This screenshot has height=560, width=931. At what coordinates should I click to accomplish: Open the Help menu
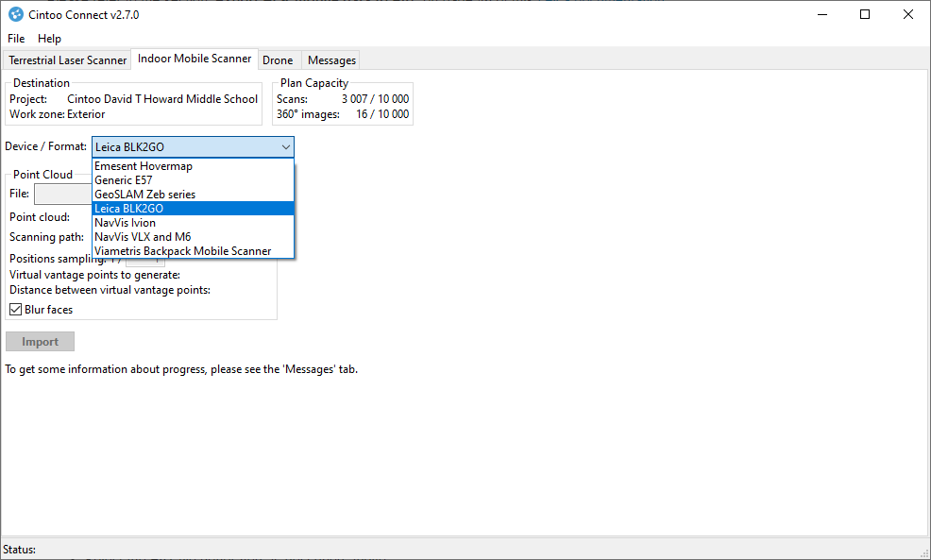(49, 39)
